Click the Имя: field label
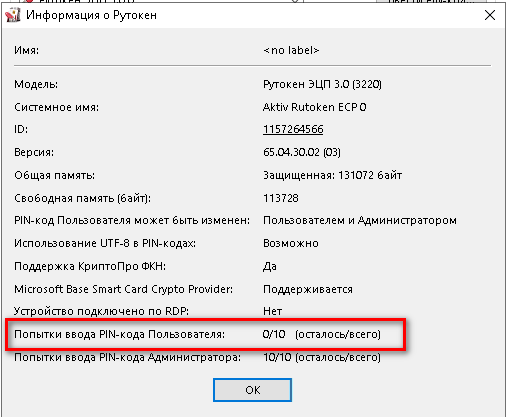This screenshot has height=417, width=506. pos(26,50)
